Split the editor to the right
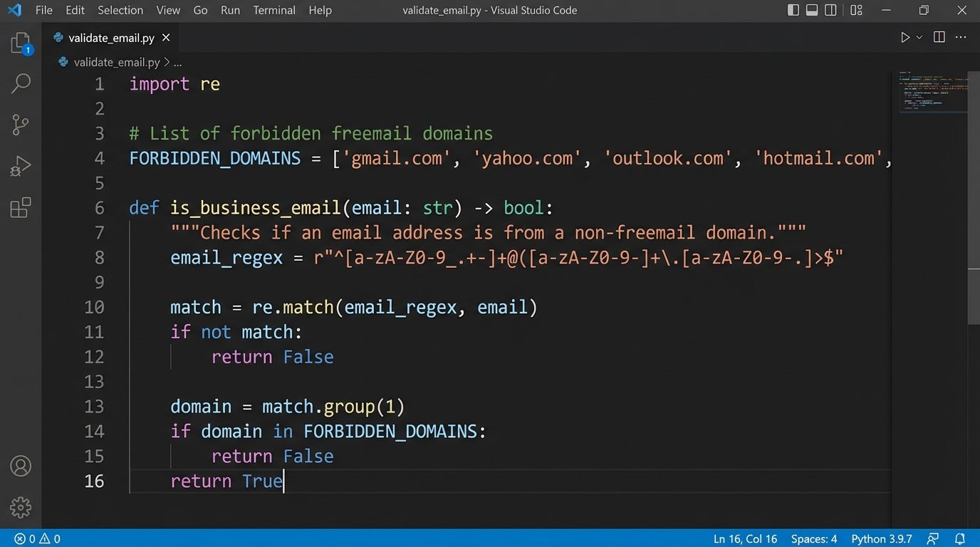The width and height of the screenshot is (980, 547). tap(939, 38)
